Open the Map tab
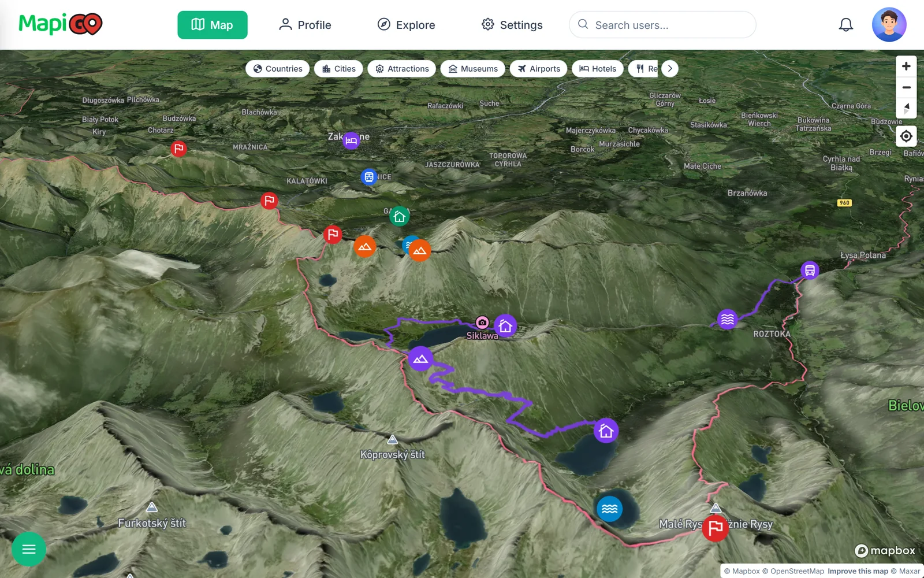924x578 pixels. pyautogui.click(x=213, y=25)
